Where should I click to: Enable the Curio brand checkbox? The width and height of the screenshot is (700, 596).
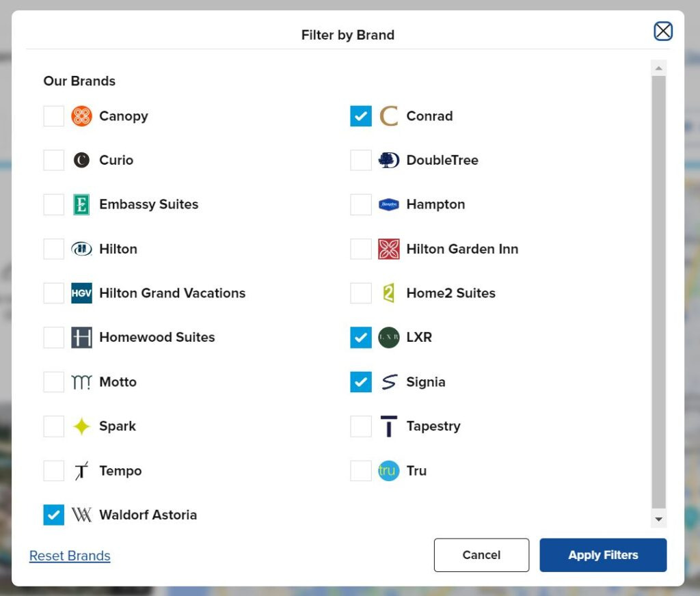53,160
